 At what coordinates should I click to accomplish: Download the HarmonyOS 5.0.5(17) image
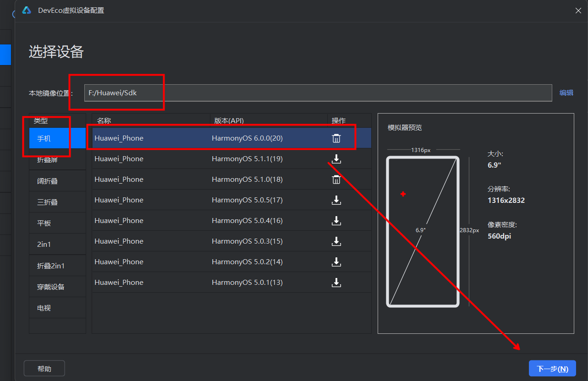(336, 200)
